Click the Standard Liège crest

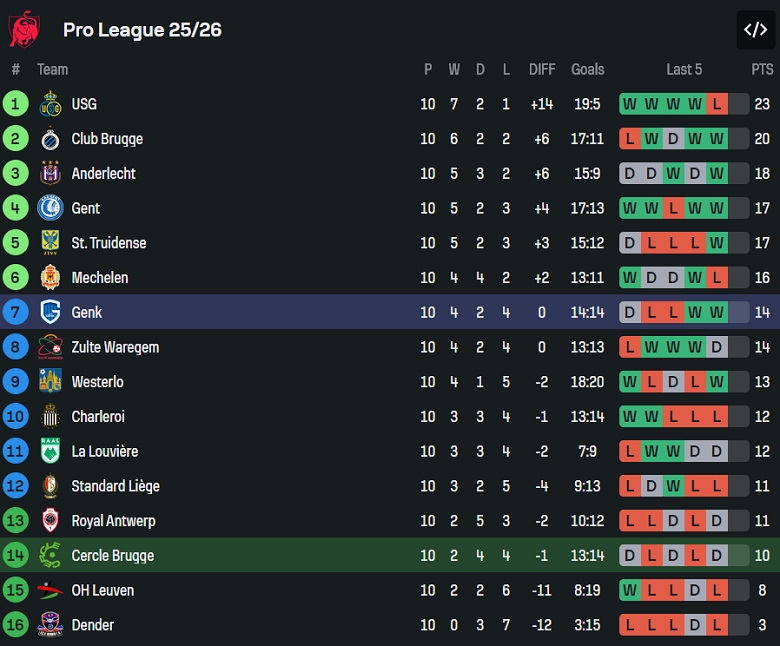(50, 486)
